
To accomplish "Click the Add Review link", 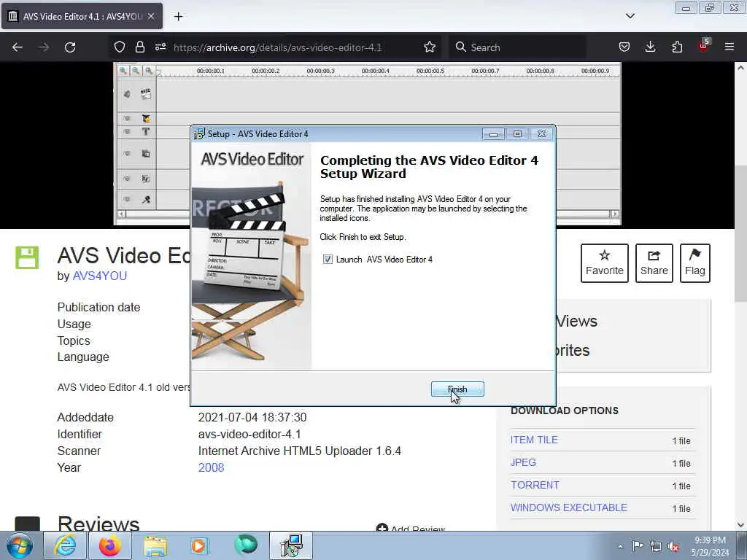I will pos(411,529).
